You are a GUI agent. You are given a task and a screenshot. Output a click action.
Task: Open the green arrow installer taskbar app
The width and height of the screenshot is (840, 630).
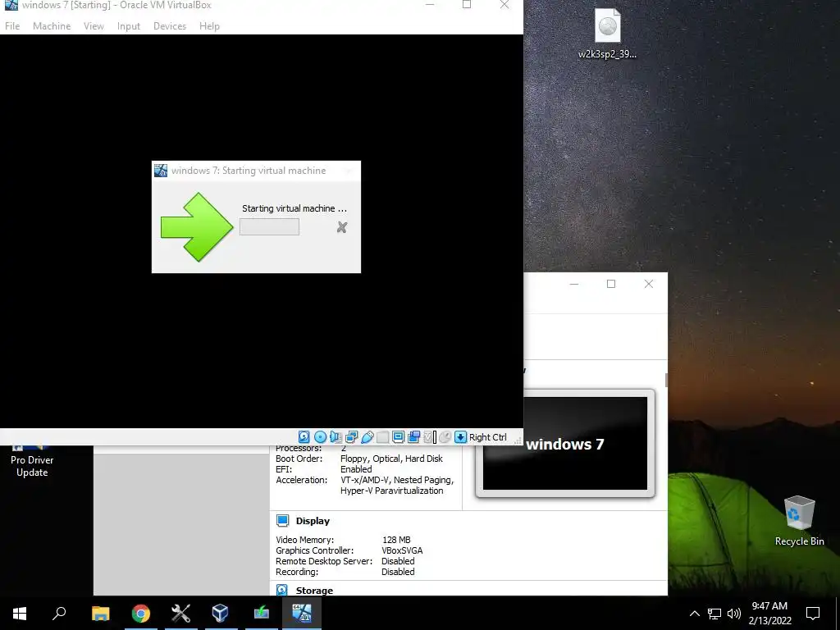(262, 614)
